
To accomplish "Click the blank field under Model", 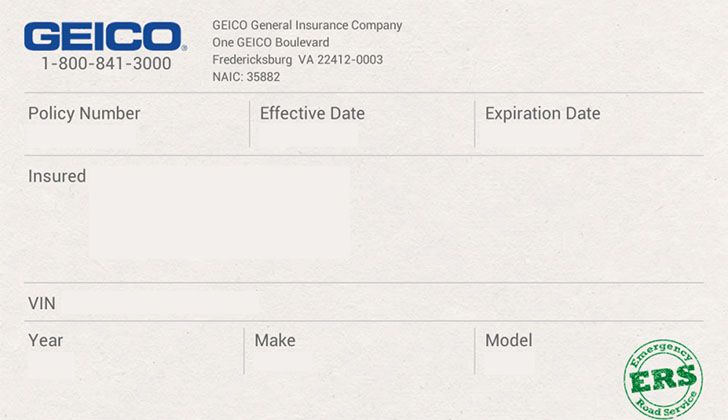I will 509,363.
